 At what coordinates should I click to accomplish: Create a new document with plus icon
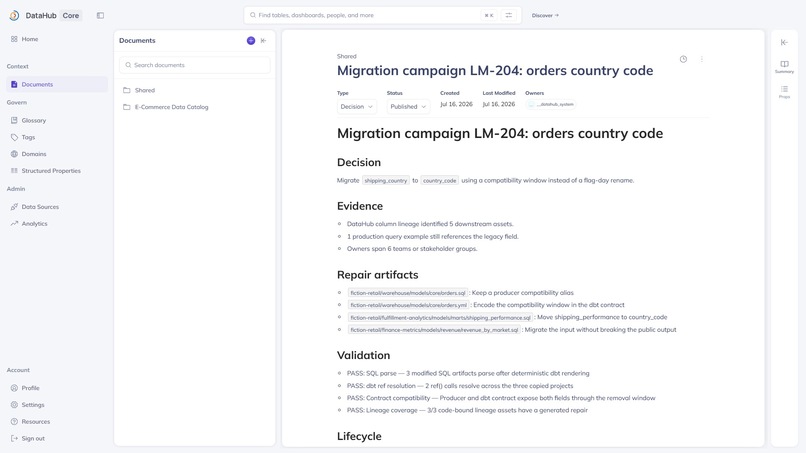pyautogui.click(x=251, y=41)
